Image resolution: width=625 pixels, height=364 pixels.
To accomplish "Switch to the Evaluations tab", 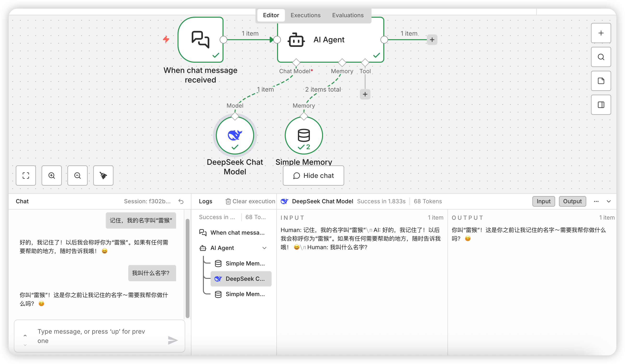I will tap(348, 15).
